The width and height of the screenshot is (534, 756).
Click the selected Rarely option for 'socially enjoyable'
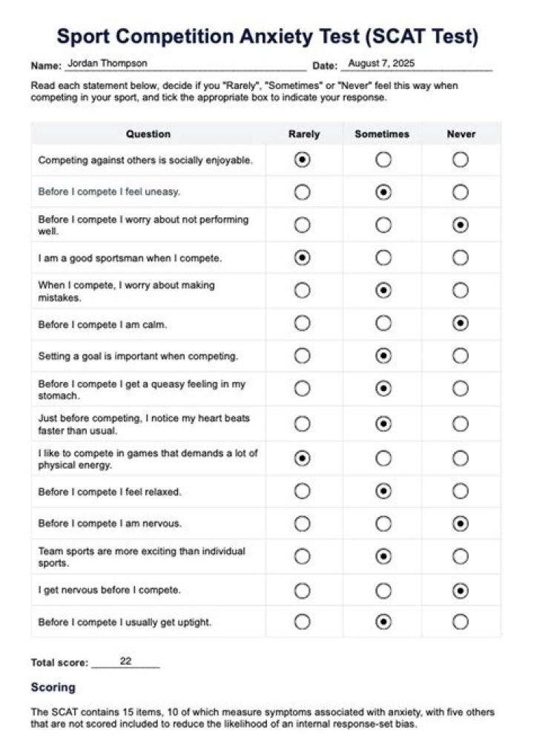(x=302, y=160)
